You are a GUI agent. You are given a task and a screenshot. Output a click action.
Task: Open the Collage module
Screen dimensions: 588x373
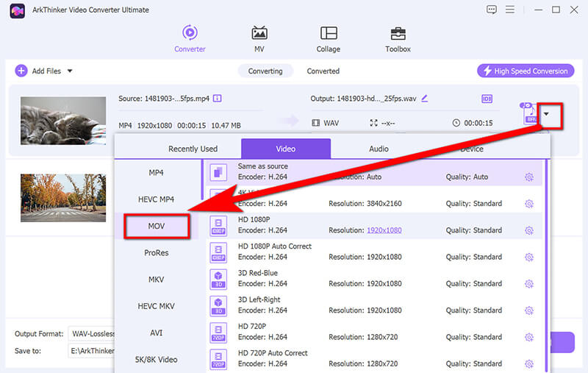[x=328, y=39]
